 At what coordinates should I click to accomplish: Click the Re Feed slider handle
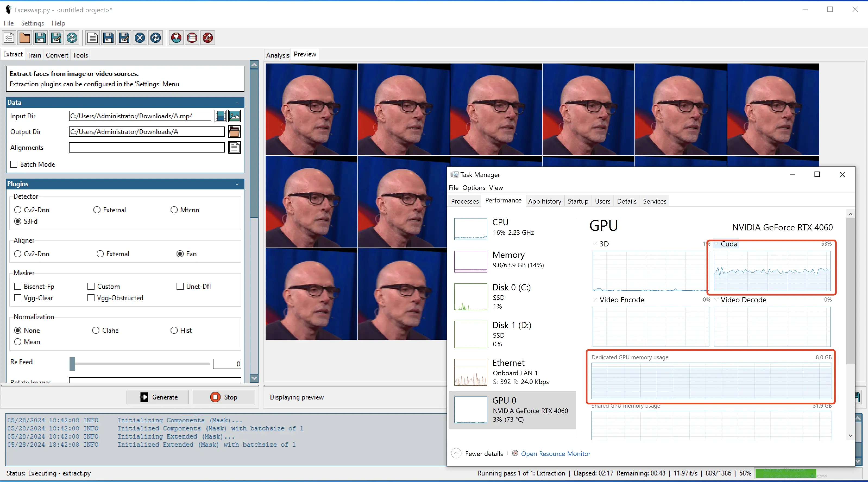coord(72,364)
